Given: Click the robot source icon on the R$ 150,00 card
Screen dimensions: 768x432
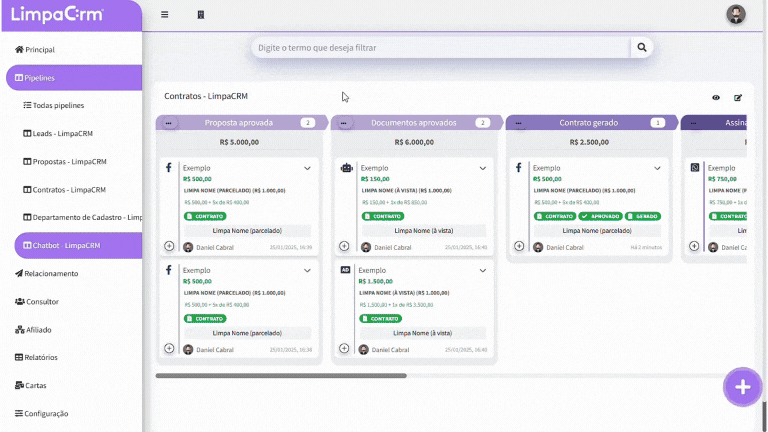Looking at the screenshot, I should click(x=347, y=168).
